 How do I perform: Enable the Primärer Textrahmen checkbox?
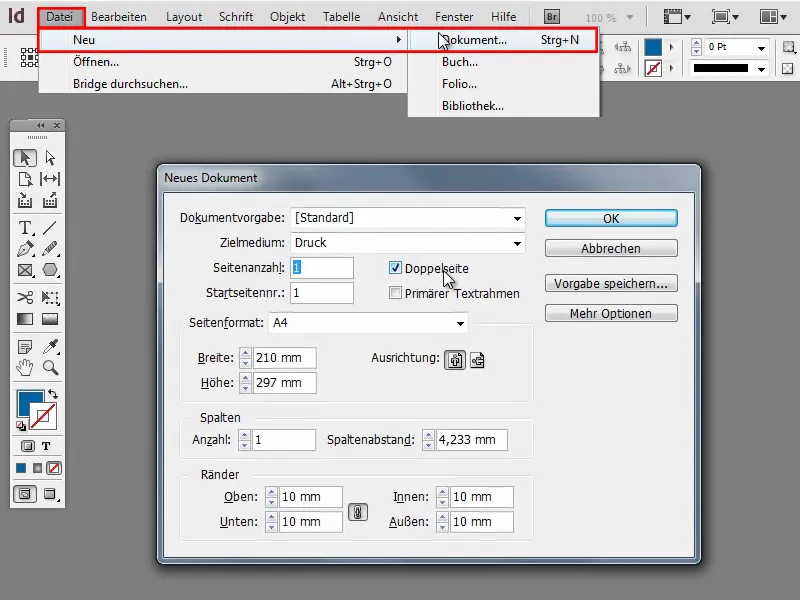coord(395,293)
